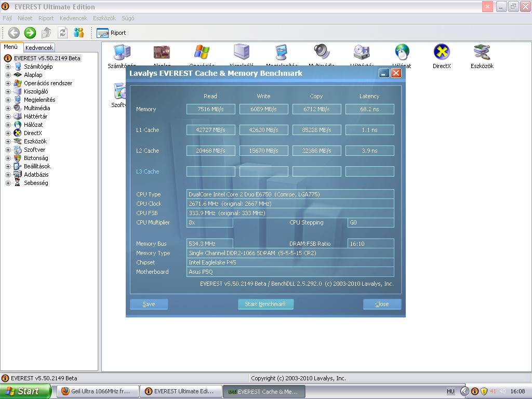Open the Kiszolgáló server icon in main pane

pyautogui.click(x=242, y=52)
